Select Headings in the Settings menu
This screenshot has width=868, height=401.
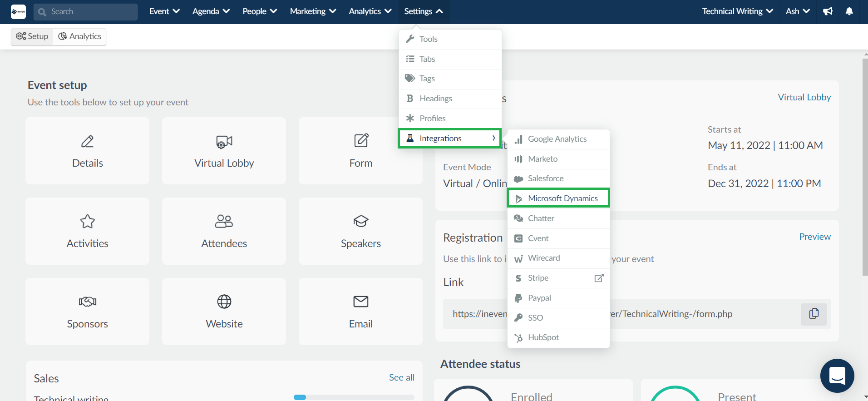click(450, 99)
